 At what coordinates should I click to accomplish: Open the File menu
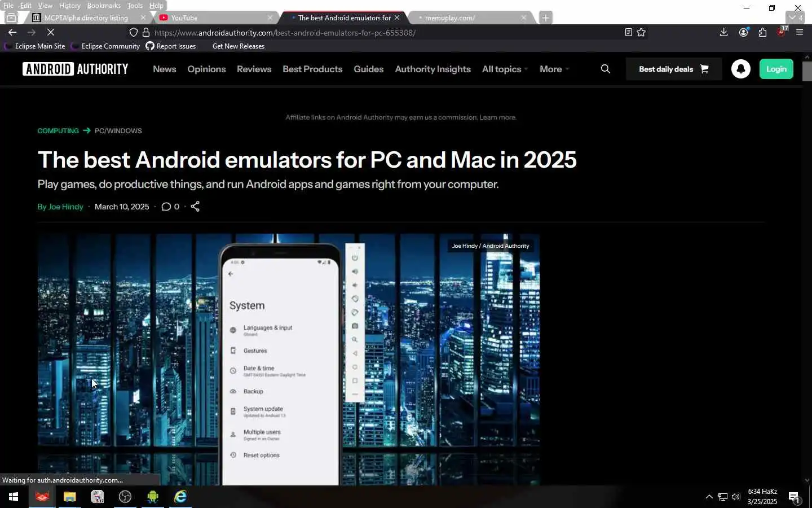pos(8,5)
